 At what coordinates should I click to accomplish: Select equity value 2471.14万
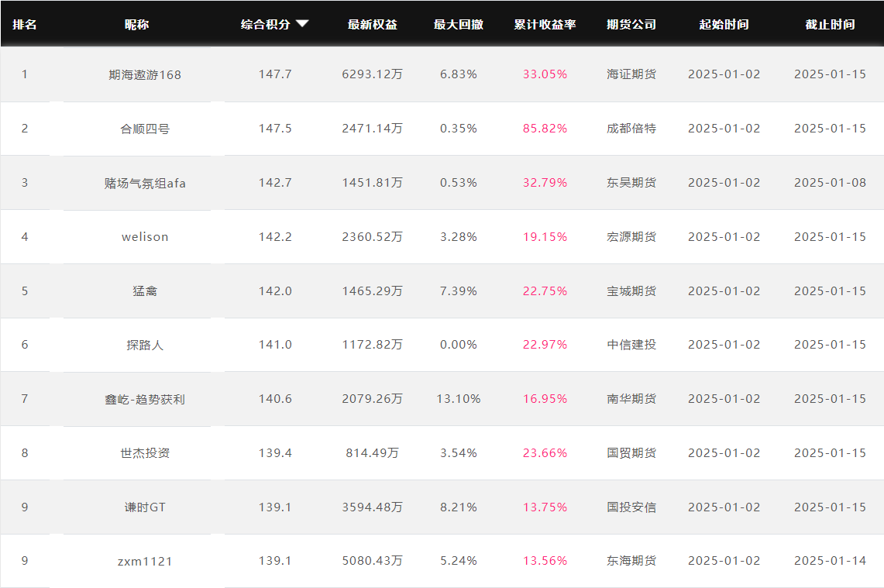pyautogui.click(x=372, y=129)
